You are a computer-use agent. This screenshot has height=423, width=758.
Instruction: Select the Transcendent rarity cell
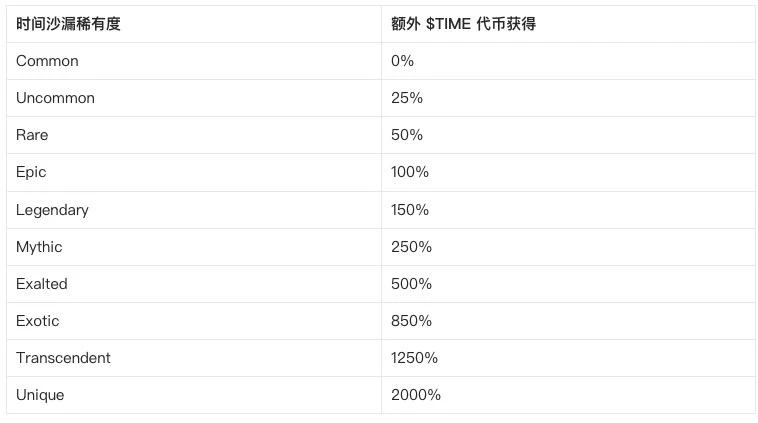63,358
